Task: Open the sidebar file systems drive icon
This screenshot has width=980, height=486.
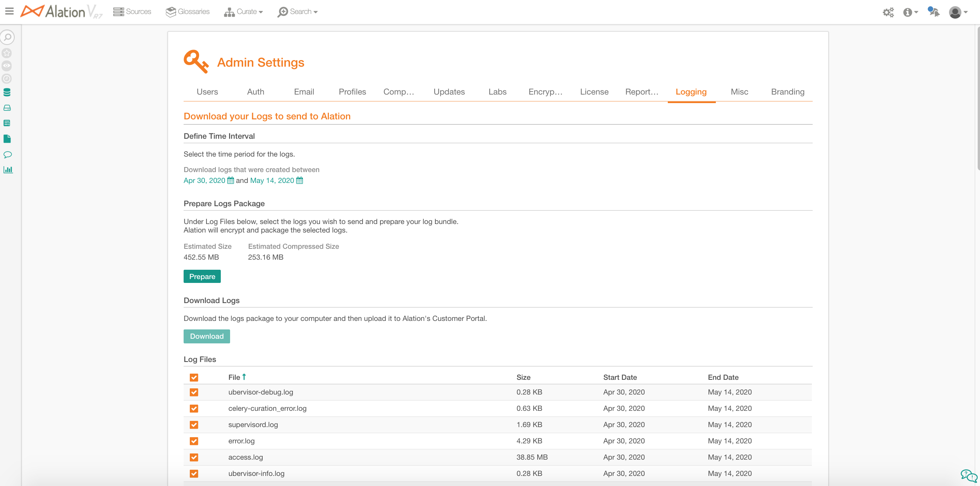Action: pyautogui.click(x=7, y=108)
